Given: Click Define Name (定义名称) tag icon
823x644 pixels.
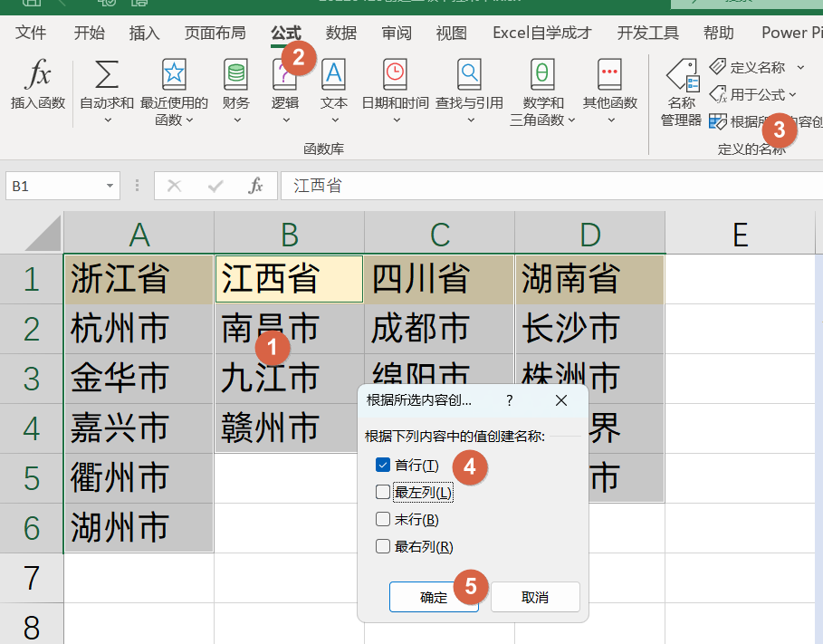Looking at the screenshot, I should click(717, 67).
